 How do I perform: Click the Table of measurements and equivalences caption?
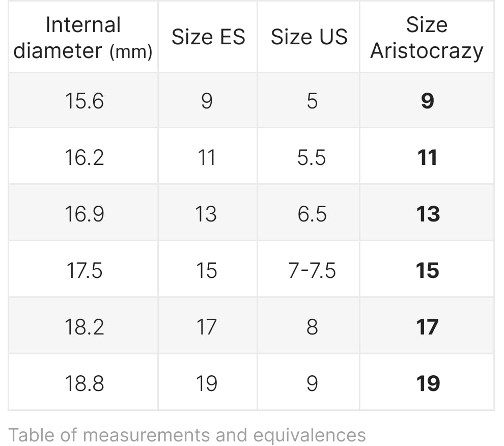pos(187,435)
